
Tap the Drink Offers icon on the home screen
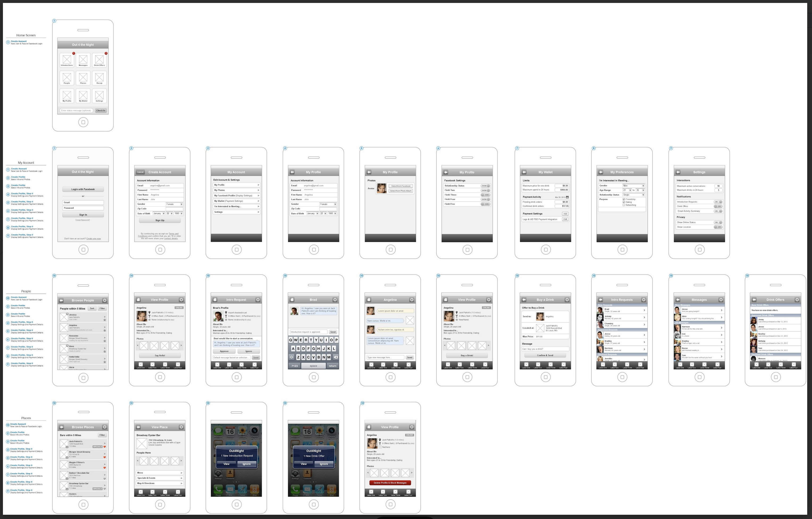coord(99,60)
